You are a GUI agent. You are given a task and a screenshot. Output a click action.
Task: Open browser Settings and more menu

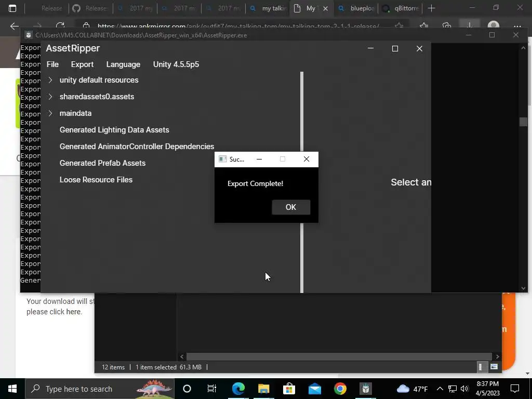pos(517,26)
